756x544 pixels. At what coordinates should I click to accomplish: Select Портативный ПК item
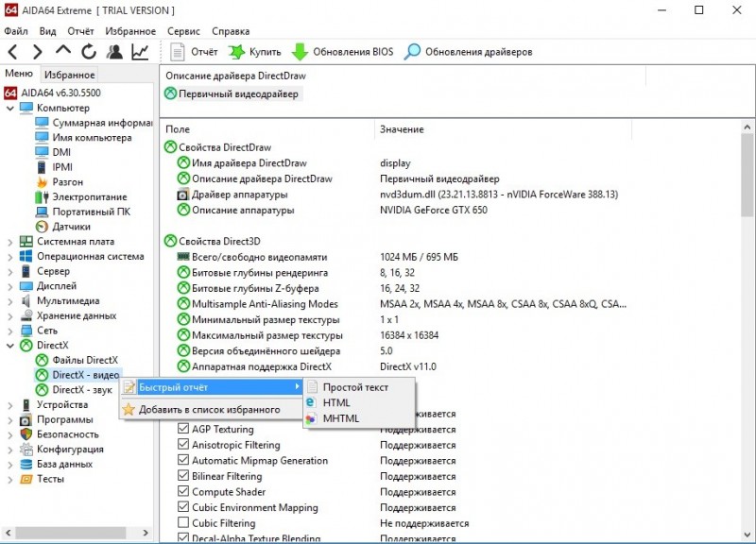(82, 212)
